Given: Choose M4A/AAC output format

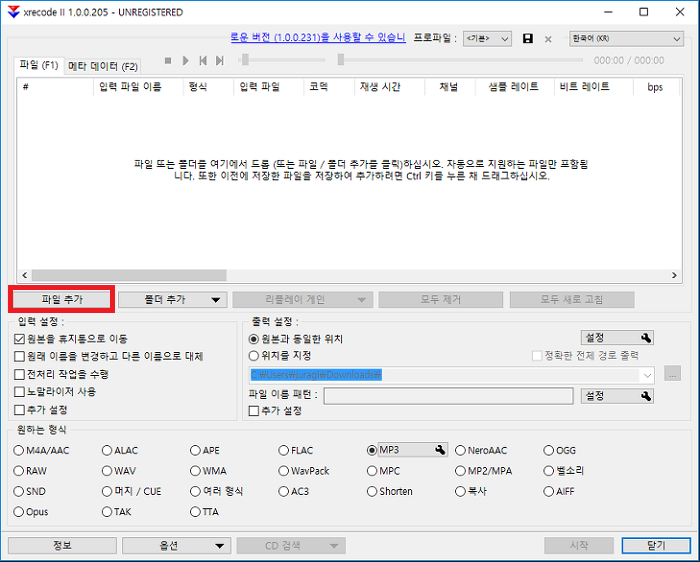Looking at the screenshot, I should 18,450.
